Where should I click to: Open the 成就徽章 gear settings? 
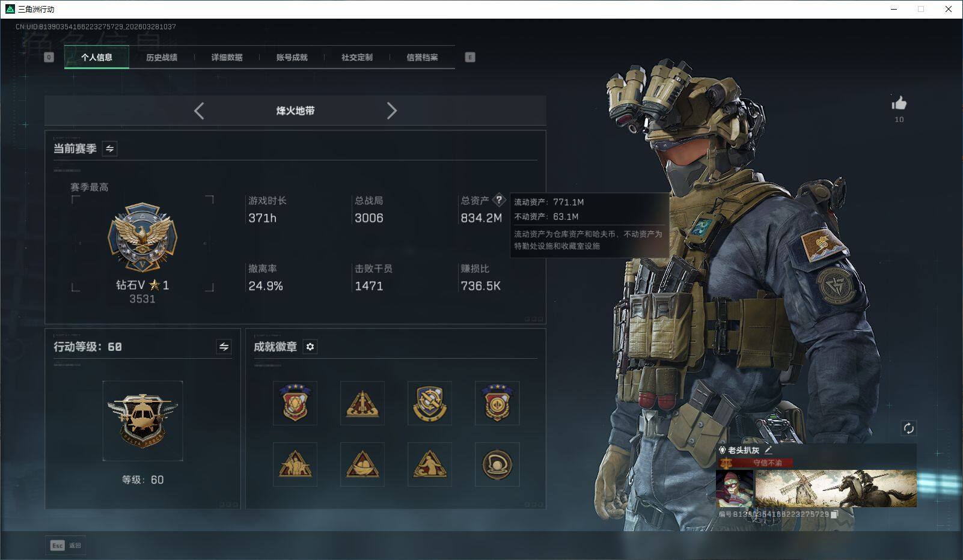coord(310,347)
